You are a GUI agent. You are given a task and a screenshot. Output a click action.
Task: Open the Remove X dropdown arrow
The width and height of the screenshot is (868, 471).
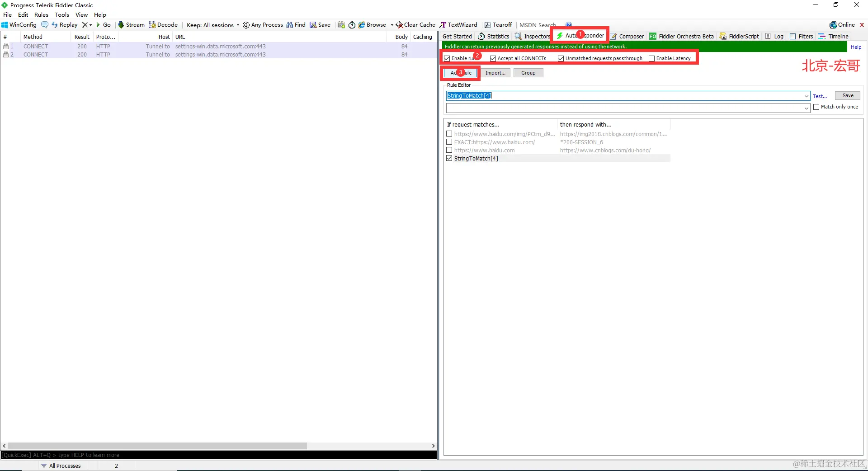(90, 25)
